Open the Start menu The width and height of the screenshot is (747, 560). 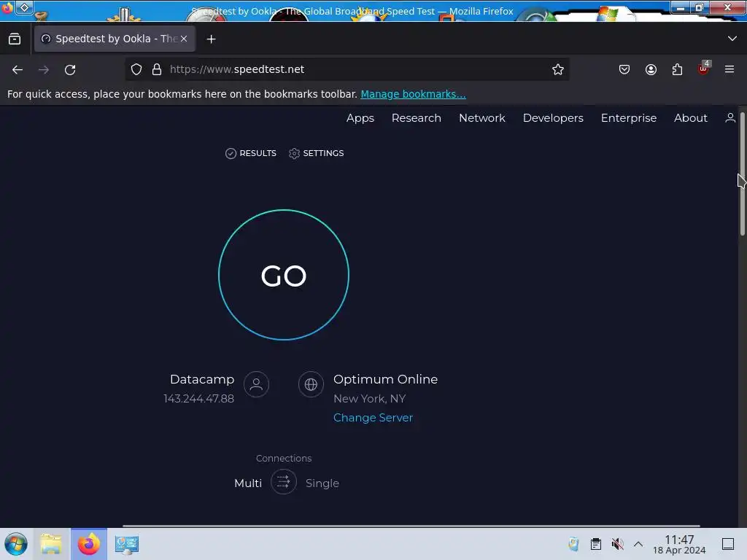(x=16, y=544)
